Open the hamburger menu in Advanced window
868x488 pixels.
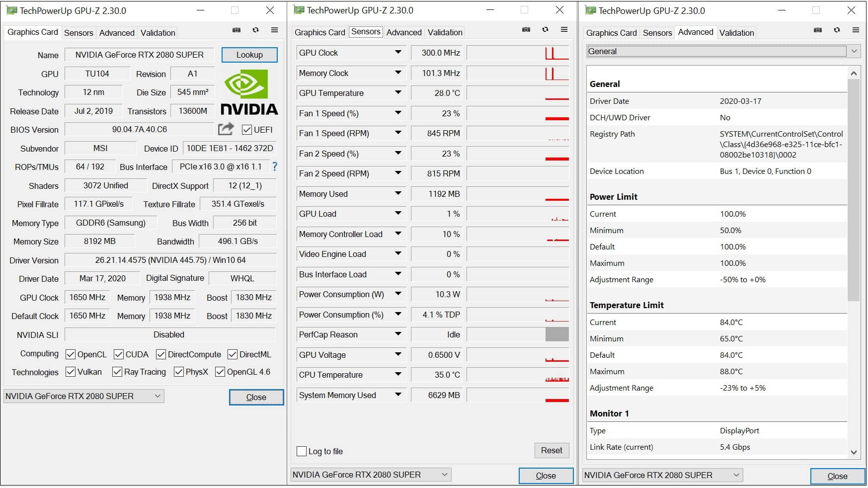coord(856,30)
